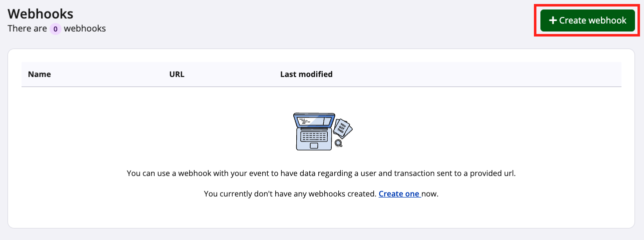The image size is (644, 240).
Task: Click the magnifying glass in the illustration
Action: click(339, 143)
